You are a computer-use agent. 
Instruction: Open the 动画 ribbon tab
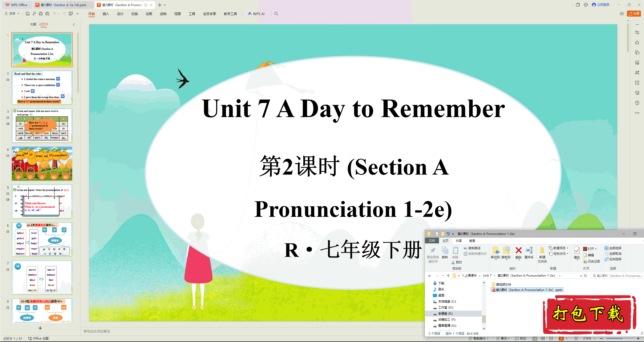(149, 14)
